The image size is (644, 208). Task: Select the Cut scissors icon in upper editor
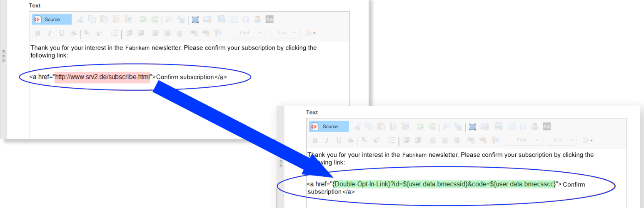81,19
